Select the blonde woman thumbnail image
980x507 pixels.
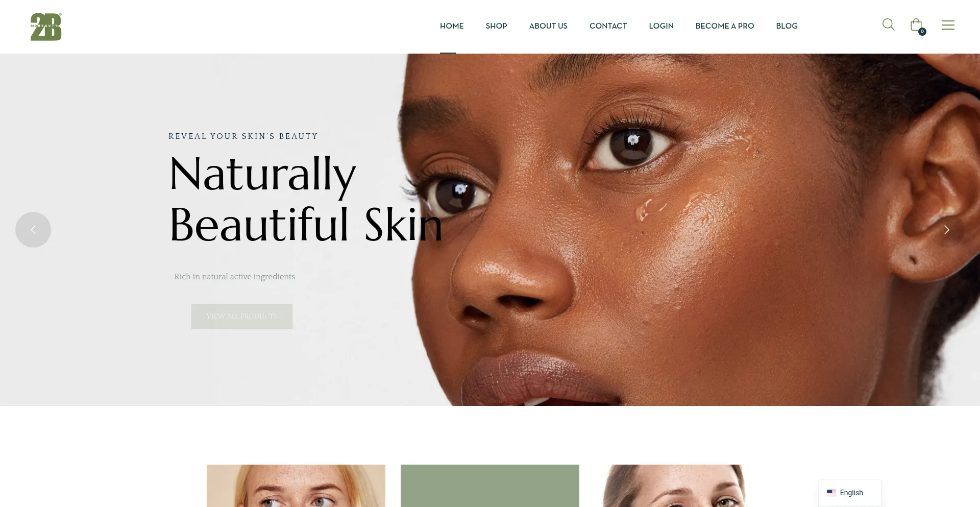[x=296, y=486]
